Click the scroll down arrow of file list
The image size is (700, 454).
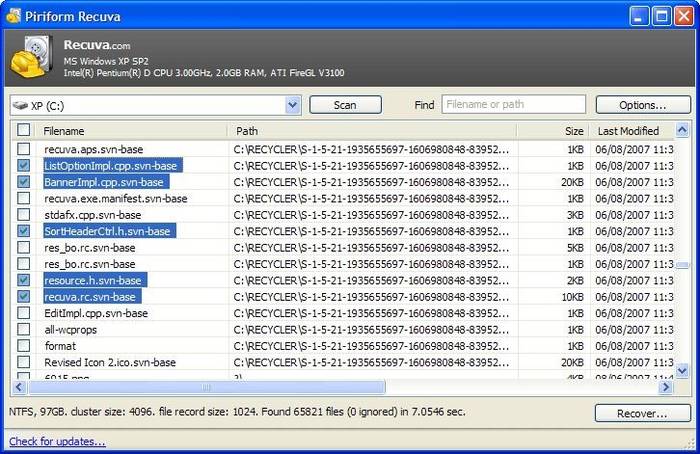682,370
